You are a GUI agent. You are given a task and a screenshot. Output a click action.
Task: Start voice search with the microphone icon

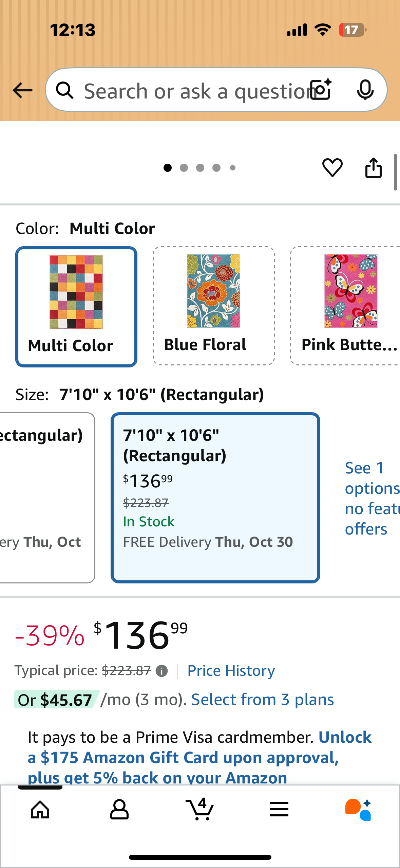(x=365, y=90)
